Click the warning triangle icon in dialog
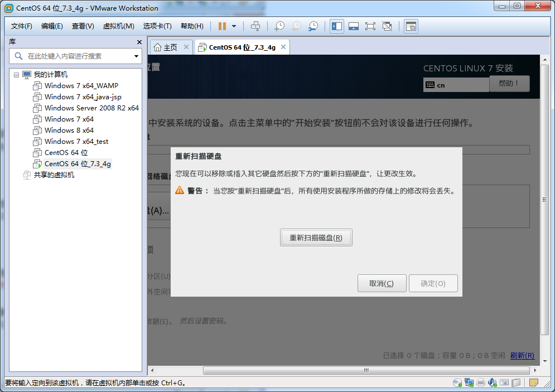The width and height of the screenshot is (555, 392). 180,190
